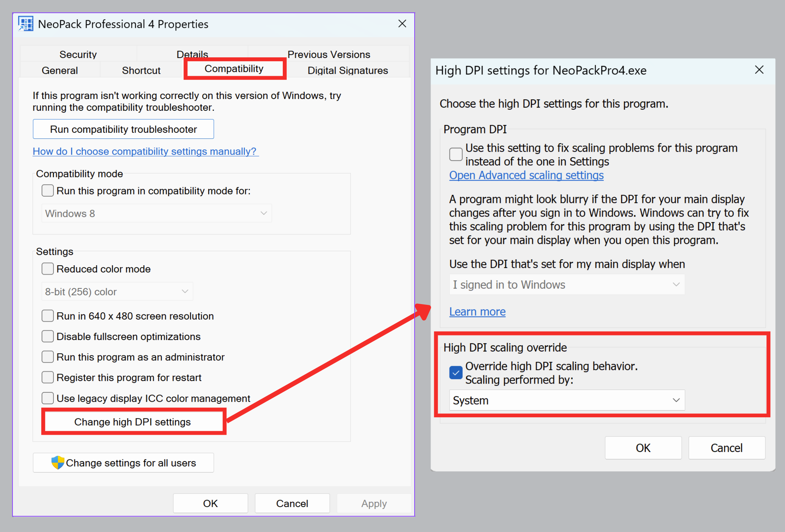Click Apply in the Properties window

click(x=374, y=503)
